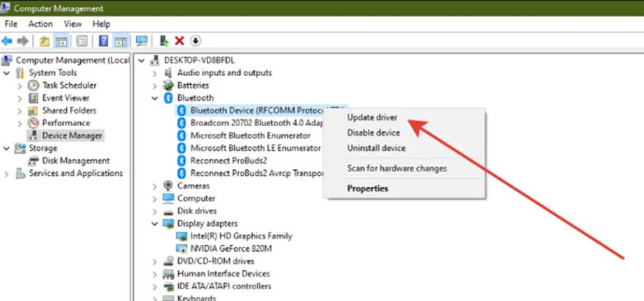Screen dimensions: 644x301
Task: Click the Services and Applications icon
Action: [21, 173]
